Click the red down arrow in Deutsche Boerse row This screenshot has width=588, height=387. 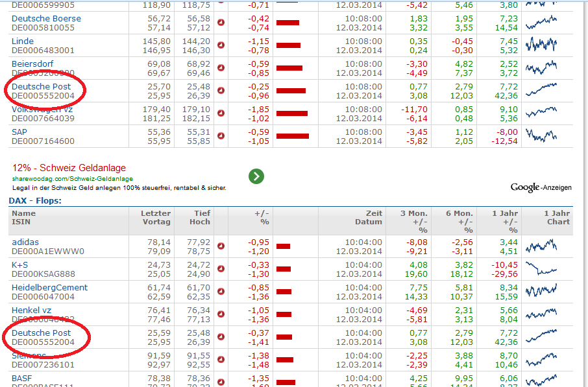(x=221, y=23)
